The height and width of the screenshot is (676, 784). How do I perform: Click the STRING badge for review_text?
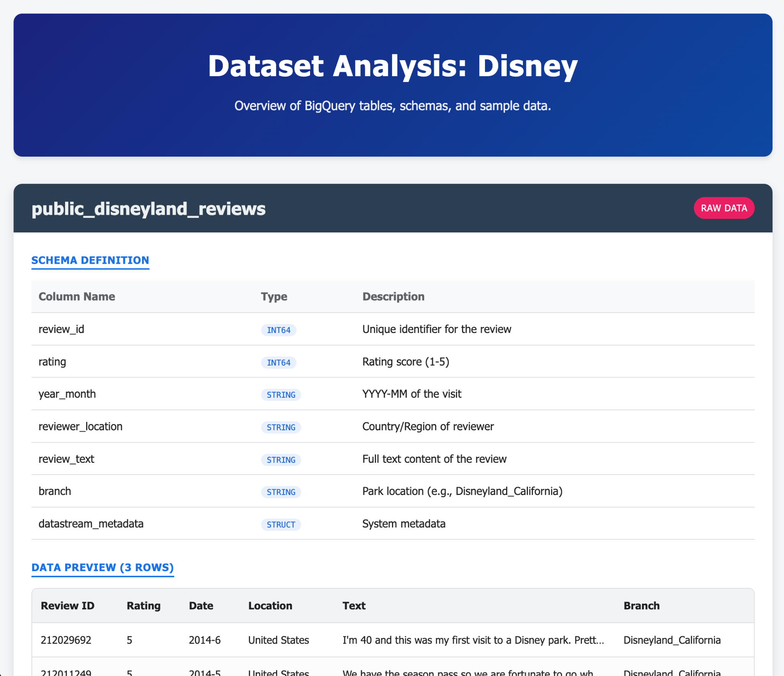[281, 460]
